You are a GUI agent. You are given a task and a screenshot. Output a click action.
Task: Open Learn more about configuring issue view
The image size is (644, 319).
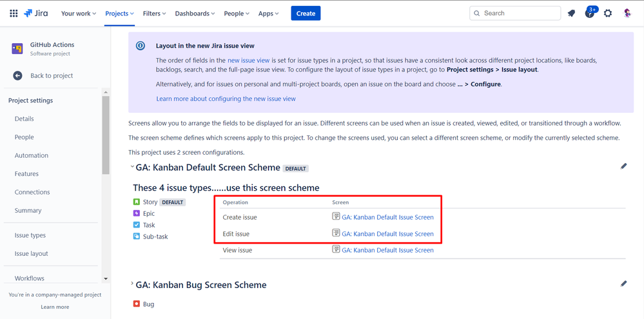click(x=226, y=99)
